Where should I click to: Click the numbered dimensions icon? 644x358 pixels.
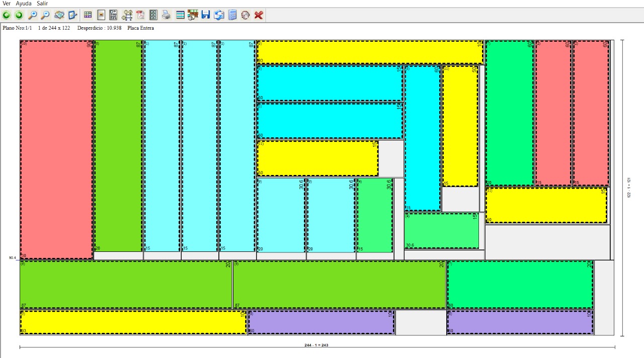(127, 15)
